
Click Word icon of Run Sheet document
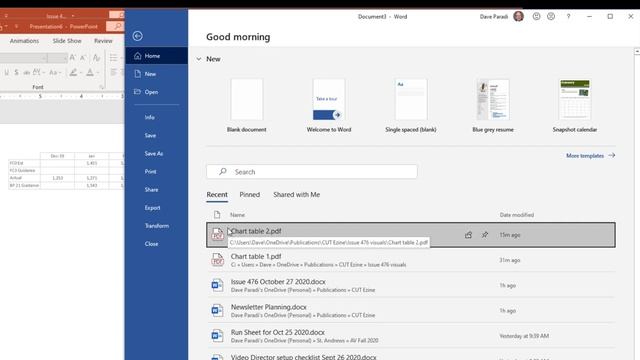217,336
